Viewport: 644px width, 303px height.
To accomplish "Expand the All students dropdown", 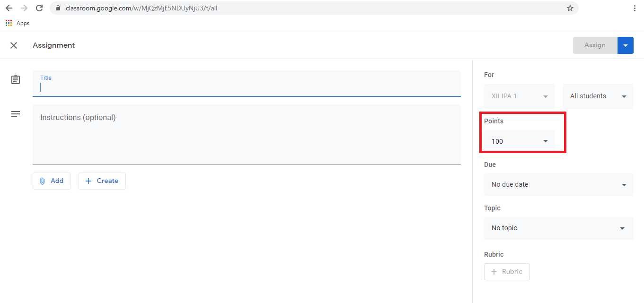I will pos(598,96).
